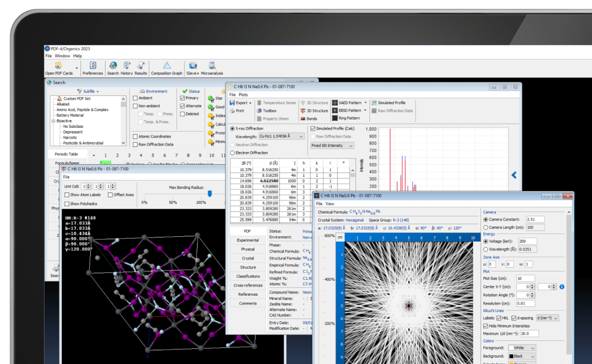
Task: Click the 2D Structure toolbar item
Action: pos(314,103)
